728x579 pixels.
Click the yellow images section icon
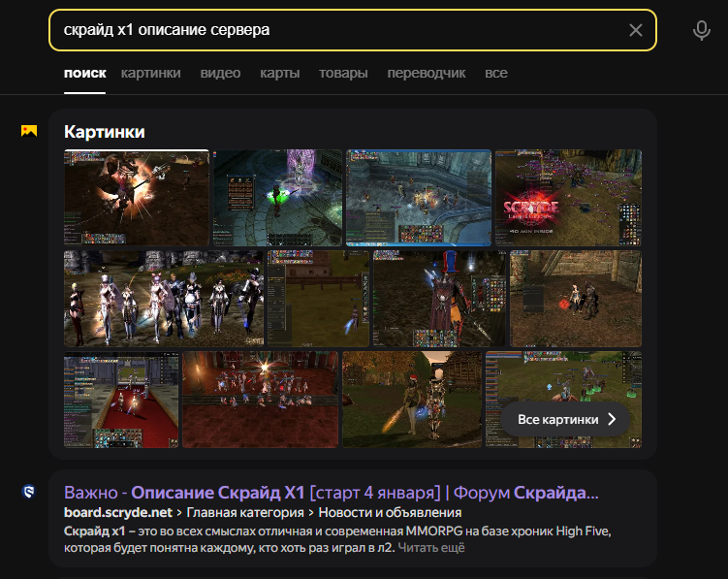click(x=29, y=131)
